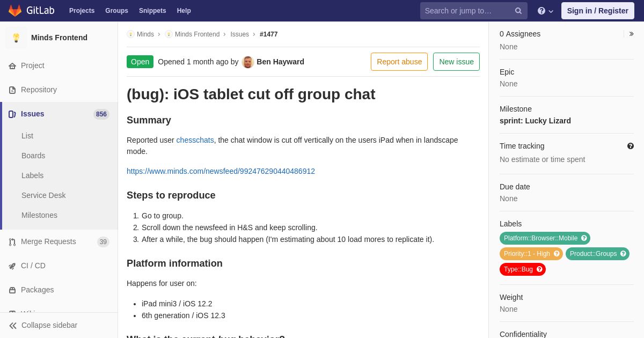
Task: Click the collapse sidebar double-chevron icon
Action: (13, 326)
